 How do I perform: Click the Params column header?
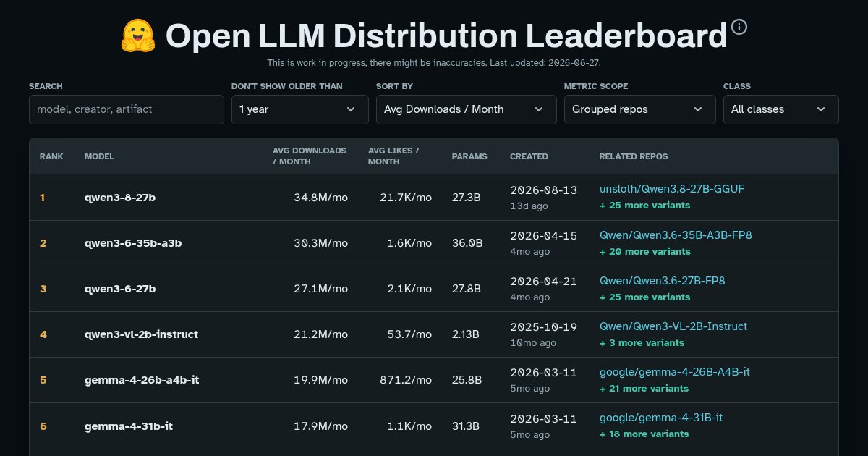(x=469, y=156)
